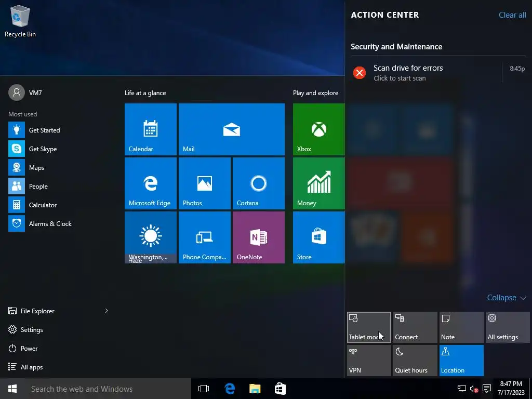Expand File Explorer jump list arrow
The height and width of the screenshot is (399, 532).
pos(107,311)
